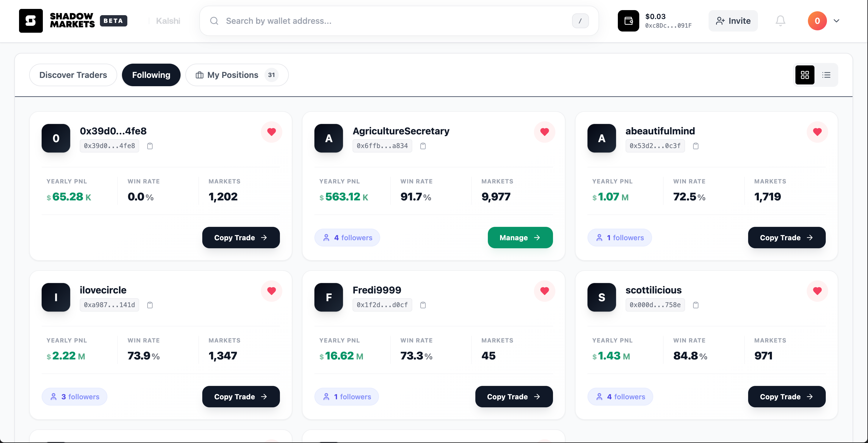
Task: Copy AgricultureSecretary wallet address
Action: [423, 146]
